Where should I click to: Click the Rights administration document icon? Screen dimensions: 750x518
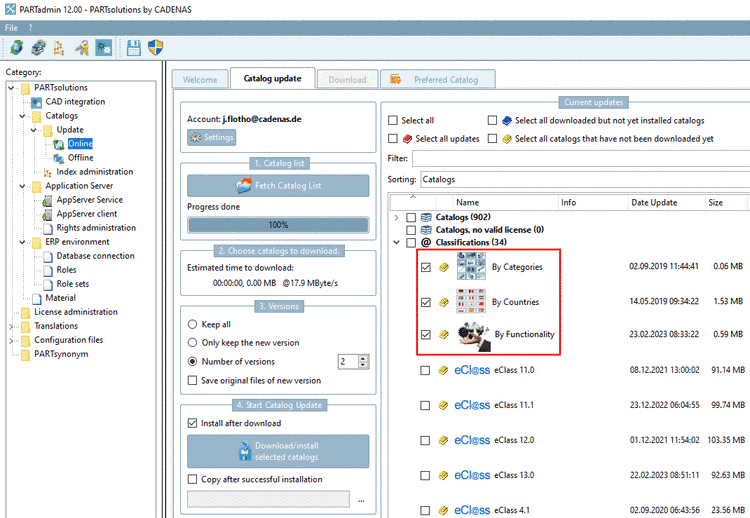point(48,229)
